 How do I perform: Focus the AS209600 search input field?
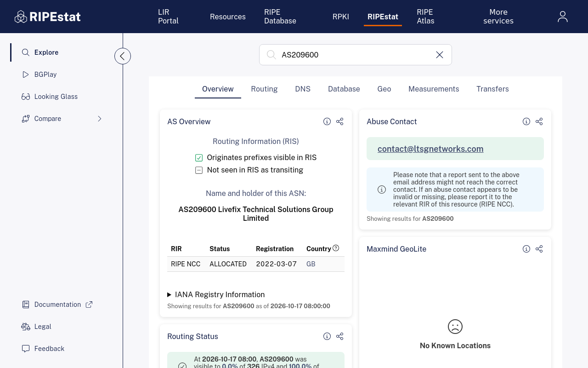(356, 55)
